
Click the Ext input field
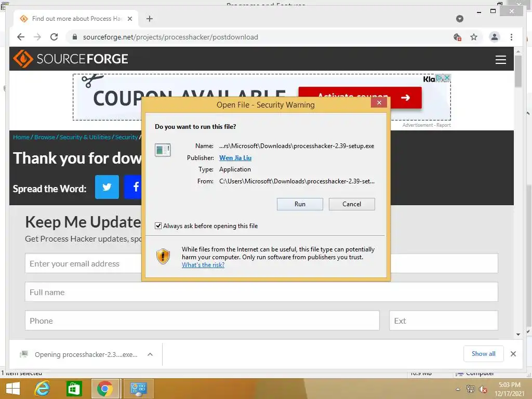coord(444,320)
